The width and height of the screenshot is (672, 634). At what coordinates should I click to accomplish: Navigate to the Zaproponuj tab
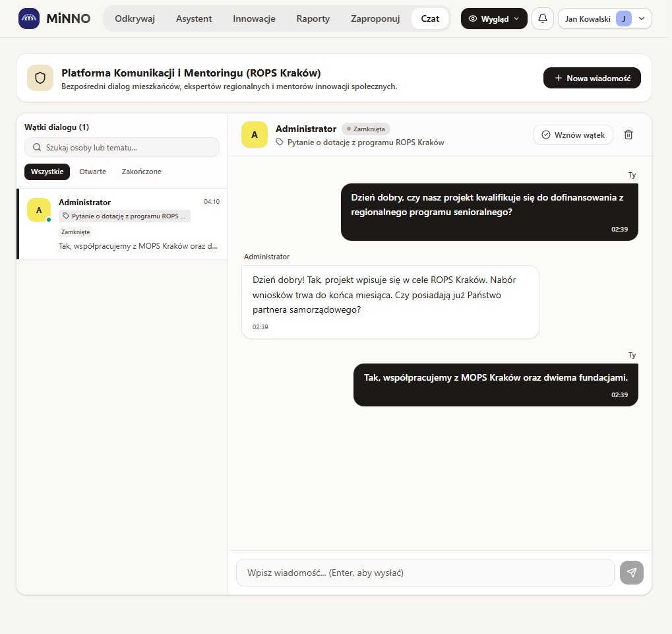[x=375, y=18]
